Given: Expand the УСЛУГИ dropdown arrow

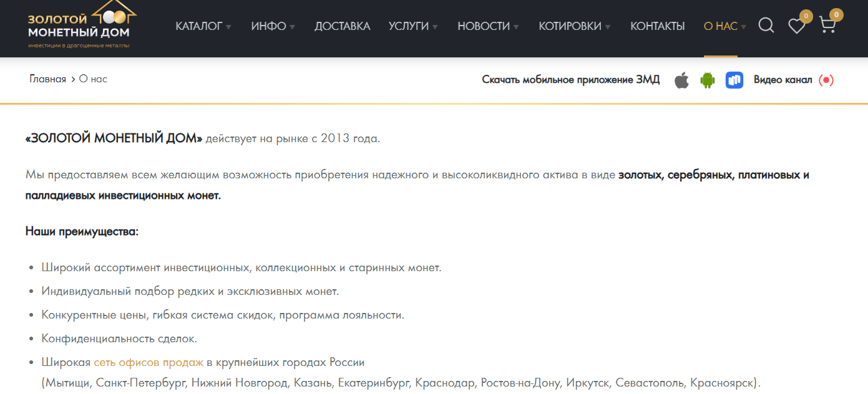Looking at the screenshot, I should click(x=435, y=27).
